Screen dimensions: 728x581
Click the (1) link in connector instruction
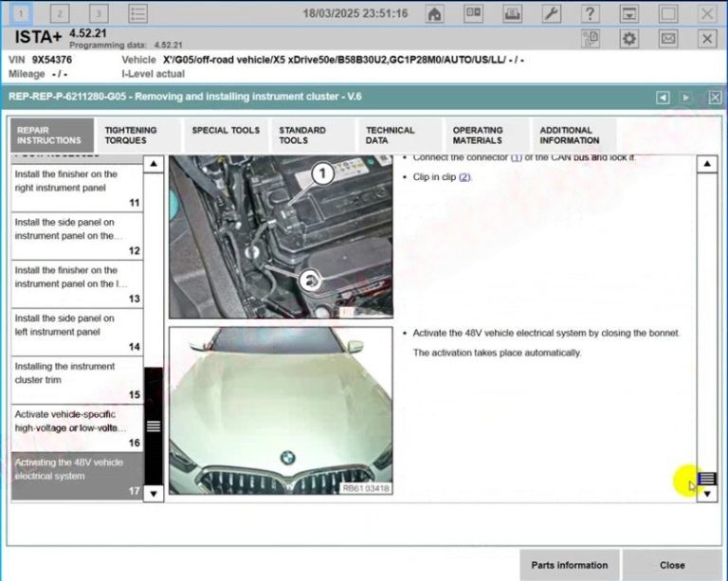pyautogui.click(x=517, y=157)
